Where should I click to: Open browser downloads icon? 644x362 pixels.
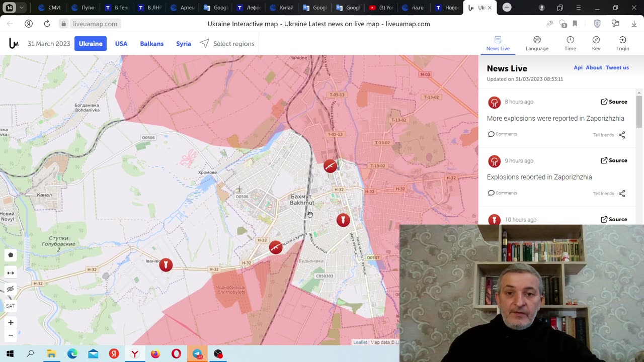coord(633,24)
